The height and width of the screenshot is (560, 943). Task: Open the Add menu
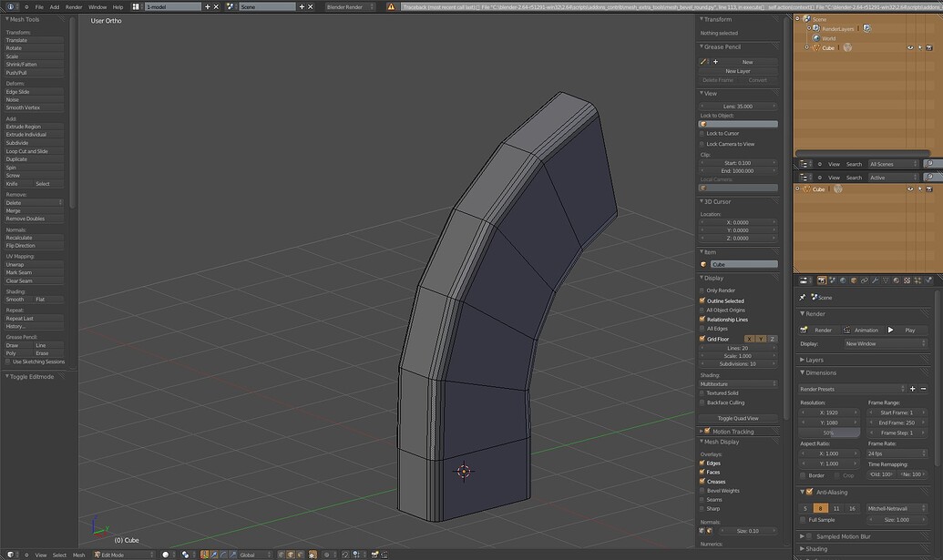(54, 7)
